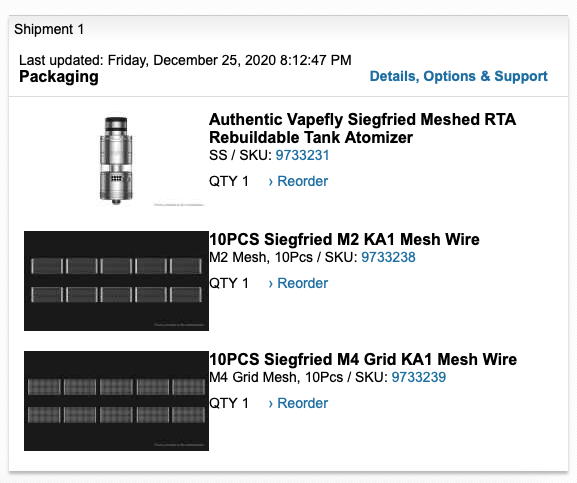Visit the SKU 9733239 link

[418, 377]
